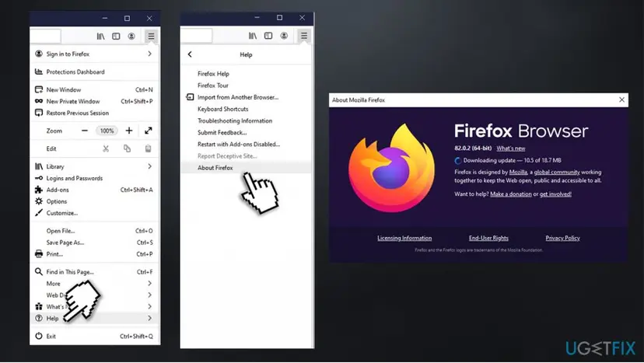Open Firefox Help entry
Image resolution: width=644 pixels, height=363 pixels.
[x=247, y=74]
